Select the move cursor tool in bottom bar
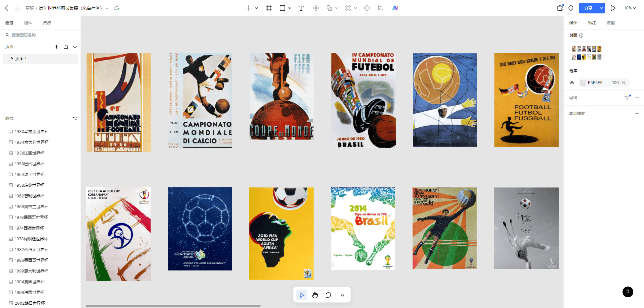The height and width of the screenshot is (308, 644). [x=302, y=295]
